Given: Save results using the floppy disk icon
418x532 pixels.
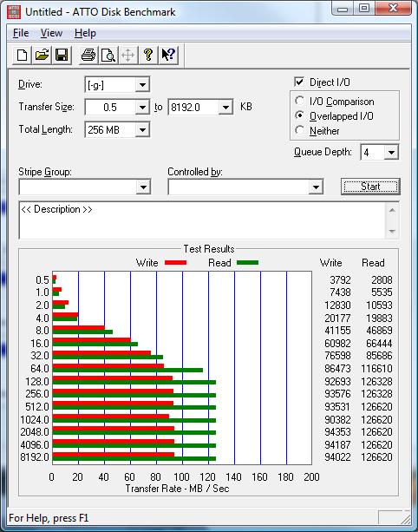Looking at the screenshot, I should pyautogui.click(x=62, y=55).
